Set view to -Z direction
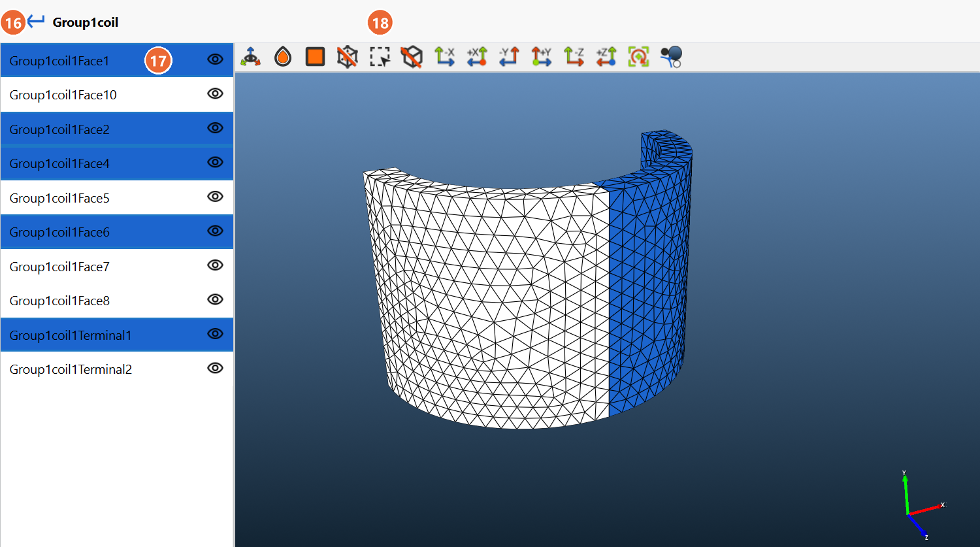Image resolution: width=980 pixels, height=547 pixels. (574, 57)
